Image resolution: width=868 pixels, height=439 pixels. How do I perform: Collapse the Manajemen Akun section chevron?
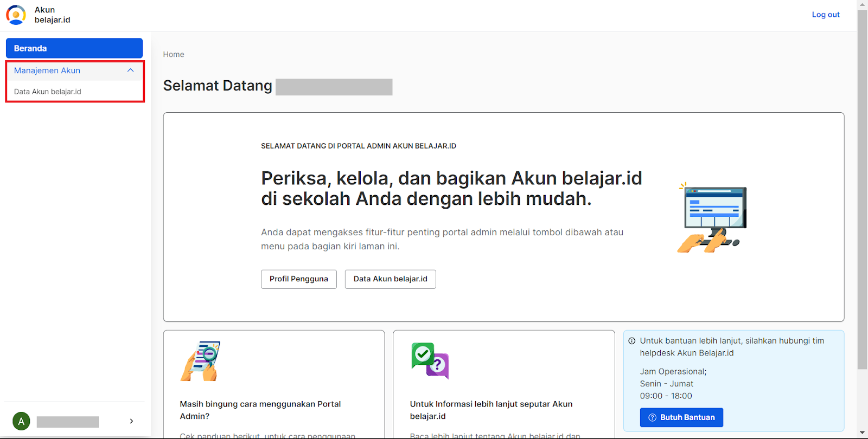(x=130, y=70)
